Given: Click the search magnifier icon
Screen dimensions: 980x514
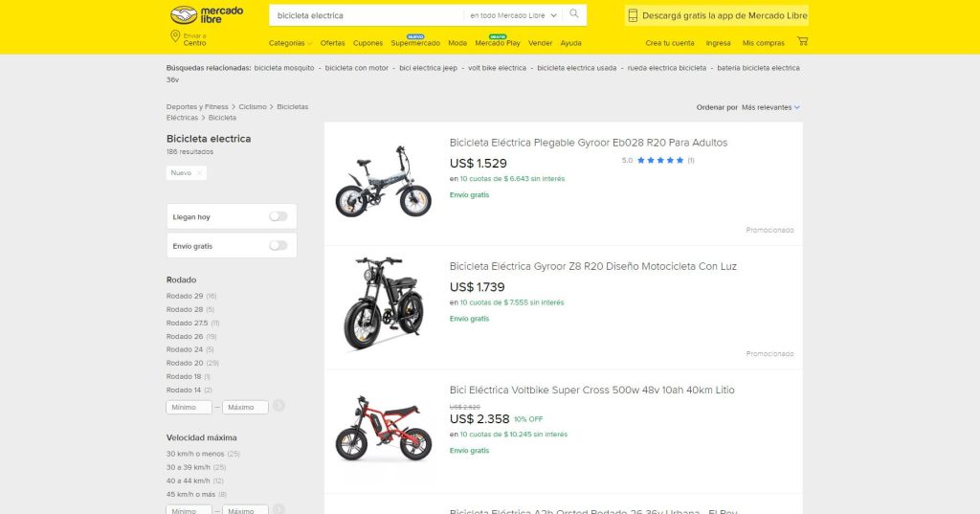Looking at the screenshot, I should point(574,14).
